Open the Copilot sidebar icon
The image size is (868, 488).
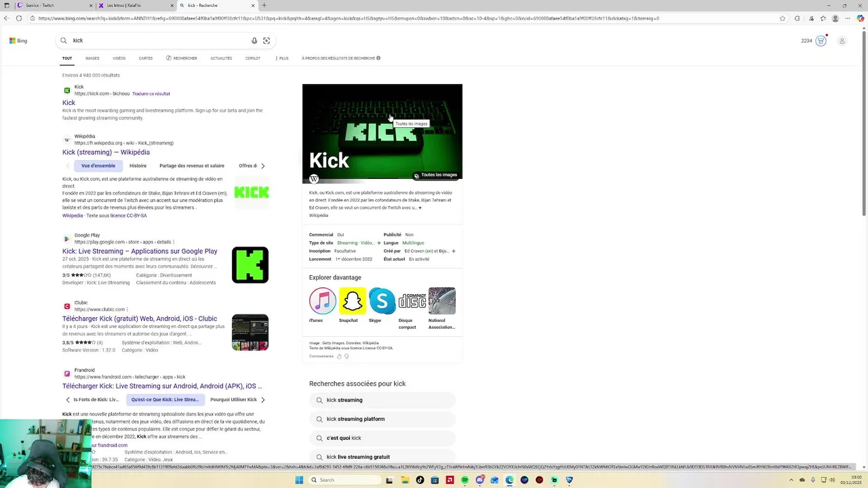[x=861, y=18]
